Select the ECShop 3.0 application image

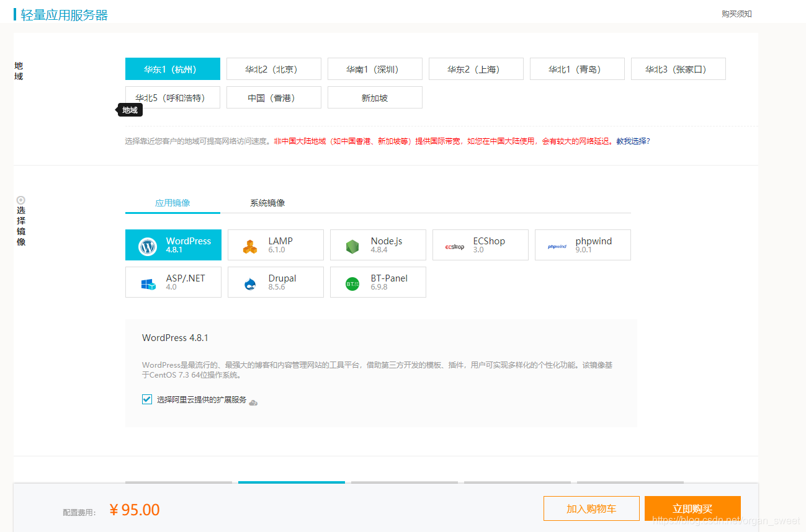coord(480,244)
